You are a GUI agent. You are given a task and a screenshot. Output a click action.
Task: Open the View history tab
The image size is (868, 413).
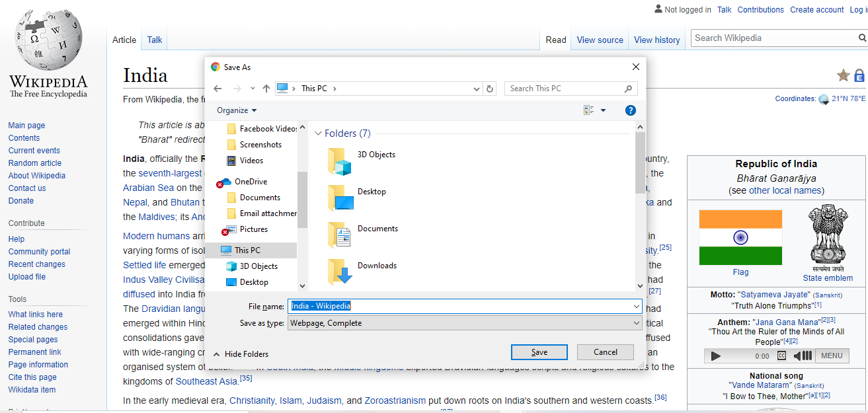click(657, 40)
